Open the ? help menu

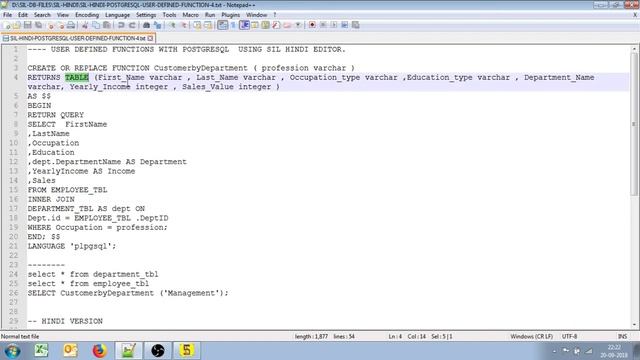(x=275, y=15)
